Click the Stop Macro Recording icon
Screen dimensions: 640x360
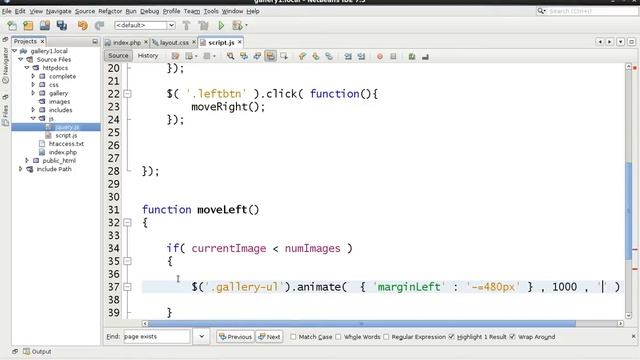coord(393,56)
